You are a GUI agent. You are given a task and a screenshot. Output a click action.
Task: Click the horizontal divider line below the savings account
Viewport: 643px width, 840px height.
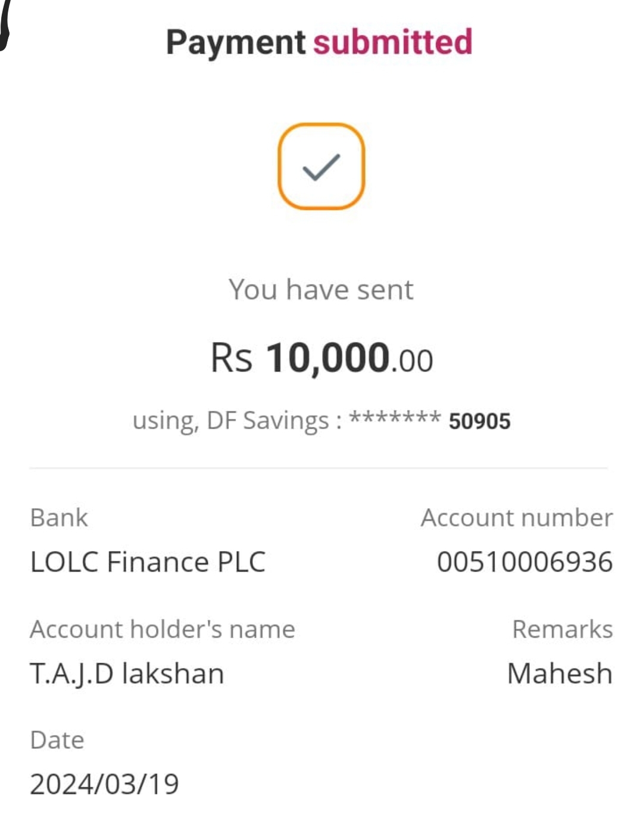(319, 469)
